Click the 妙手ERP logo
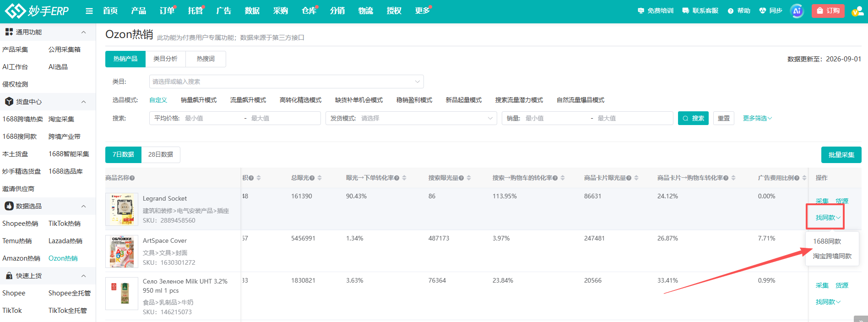 click(37, 11)
